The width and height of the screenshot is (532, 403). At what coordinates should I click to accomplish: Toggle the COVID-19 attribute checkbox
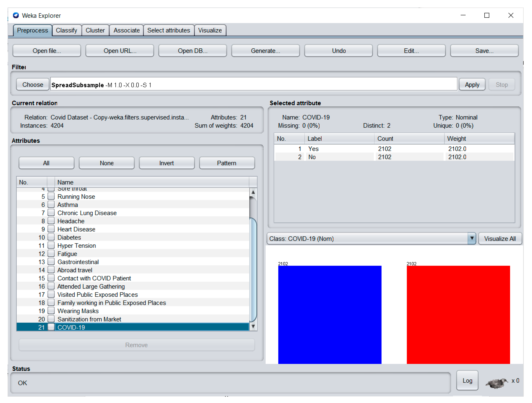pos(51,327)
